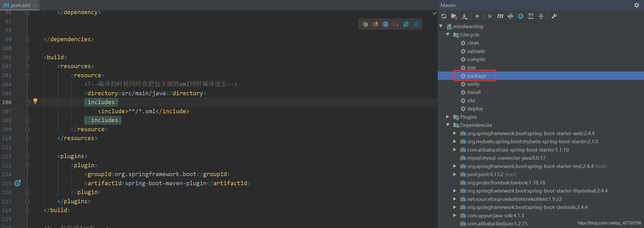
Task: Open page in Edge browser icon
Action: pos(416,24)
